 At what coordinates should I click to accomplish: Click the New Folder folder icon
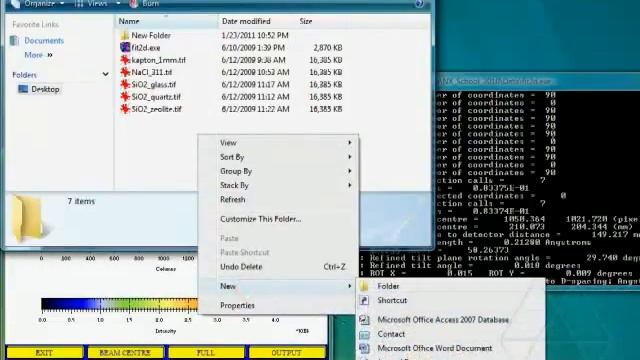125,35
